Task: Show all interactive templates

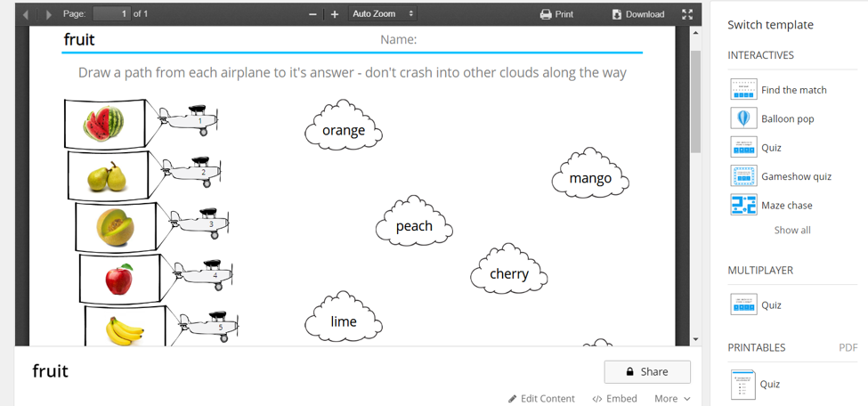Action: pyautogui.click(x=791, y=230)
